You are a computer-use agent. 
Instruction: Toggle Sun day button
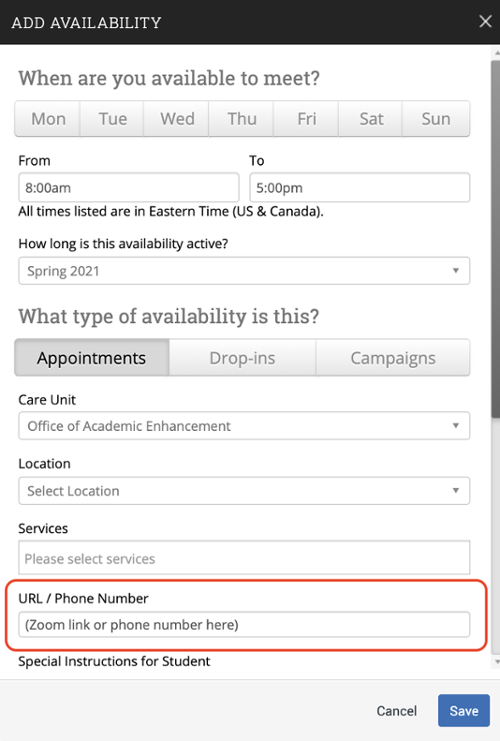[x=436, y=119]
